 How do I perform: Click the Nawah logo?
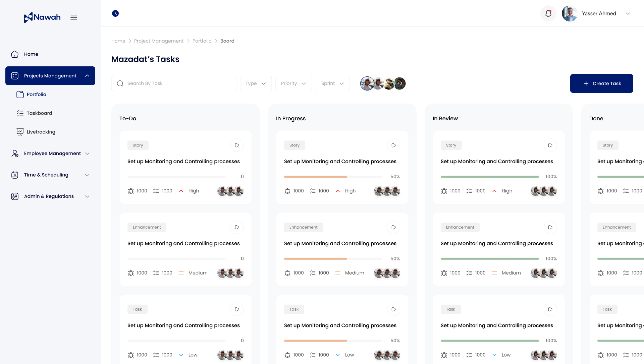tap(42, 17)
